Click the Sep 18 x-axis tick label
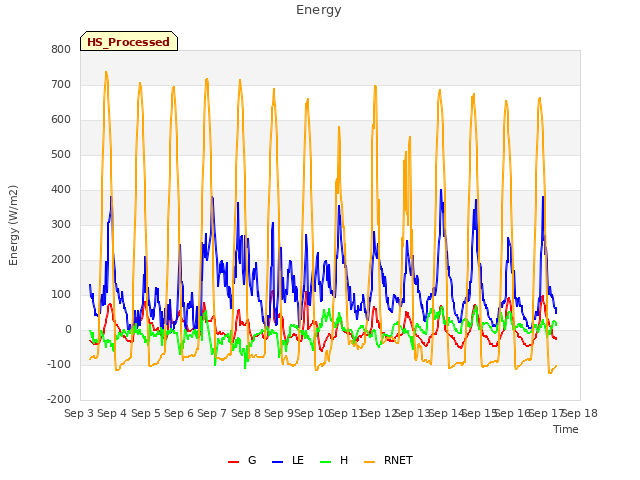The height and width of the screenshot is (480, 640). pyautogui.click(x=580, y=413)
